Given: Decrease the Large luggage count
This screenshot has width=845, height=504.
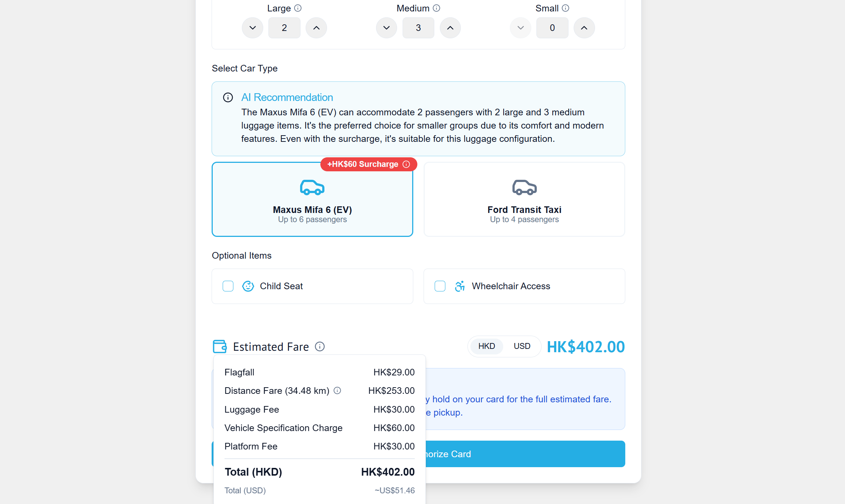Looking at the screenshot, I should 253,28.
